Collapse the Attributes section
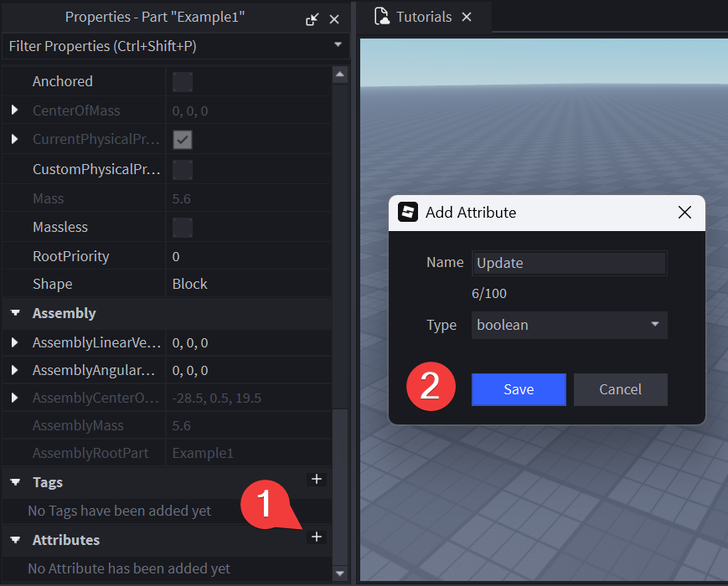Image resolution: width=728 pixels, height=586 pixels. (14, 540)
